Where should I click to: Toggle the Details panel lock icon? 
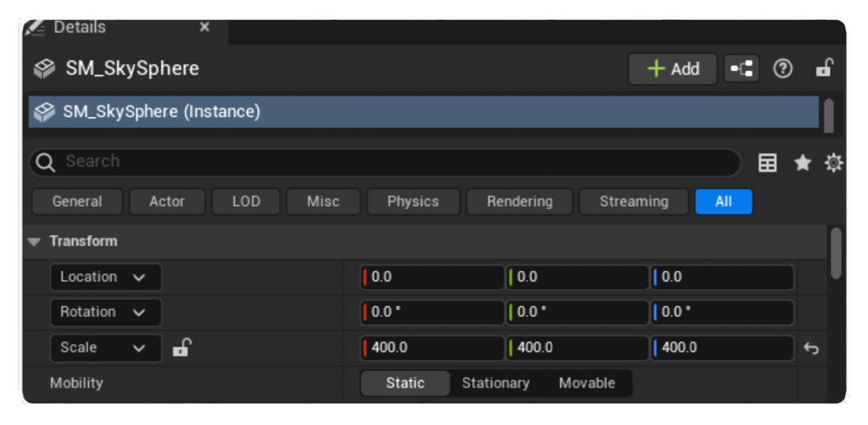[x=824, y=68]
